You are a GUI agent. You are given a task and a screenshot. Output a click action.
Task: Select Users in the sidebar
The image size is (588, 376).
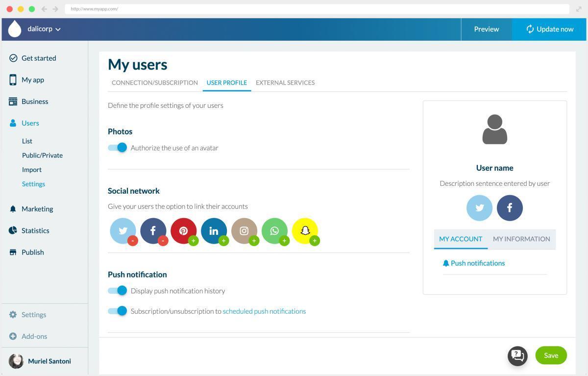coord(24,123)
